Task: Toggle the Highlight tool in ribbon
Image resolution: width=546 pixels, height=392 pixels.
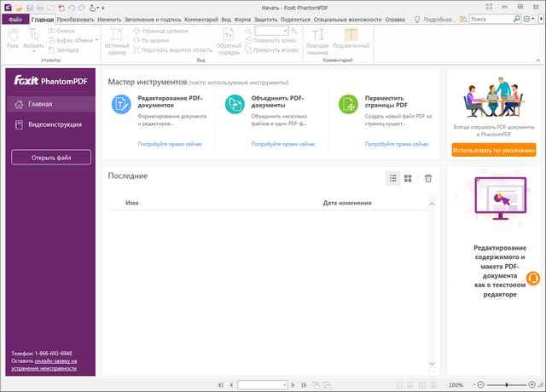Action: click(346, 40)
